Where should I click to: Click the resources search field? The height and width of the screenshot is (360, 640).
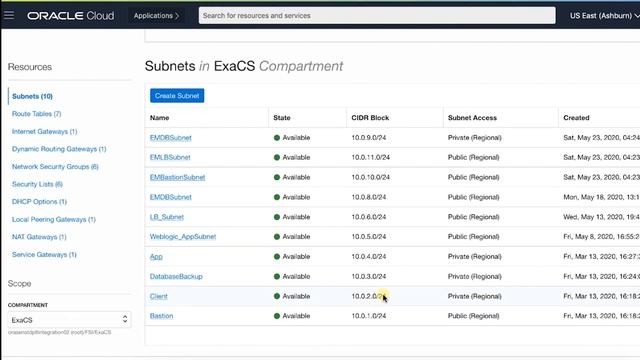pos(377,16)
